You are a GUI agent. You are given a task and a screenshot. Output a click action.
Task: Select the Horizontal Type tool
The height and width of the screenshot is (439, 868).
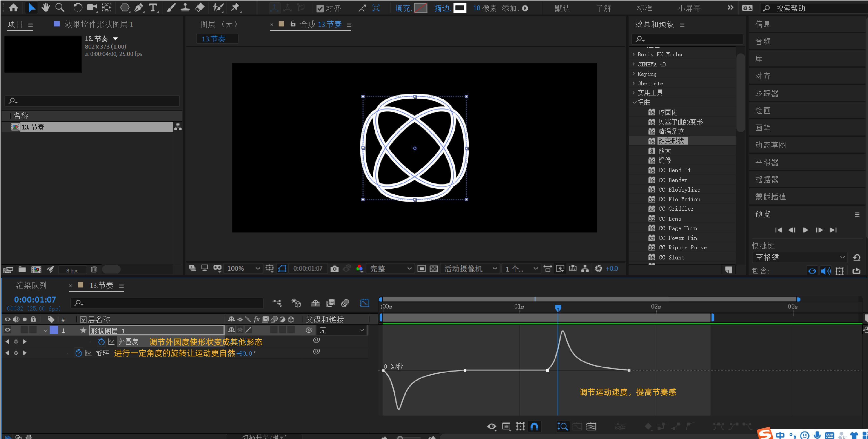[x=153, y=8]
